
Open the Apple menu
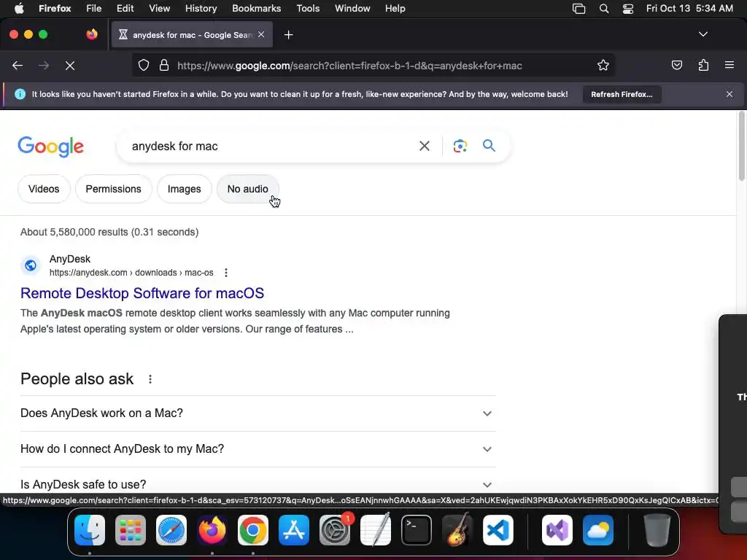coord(19,9)
